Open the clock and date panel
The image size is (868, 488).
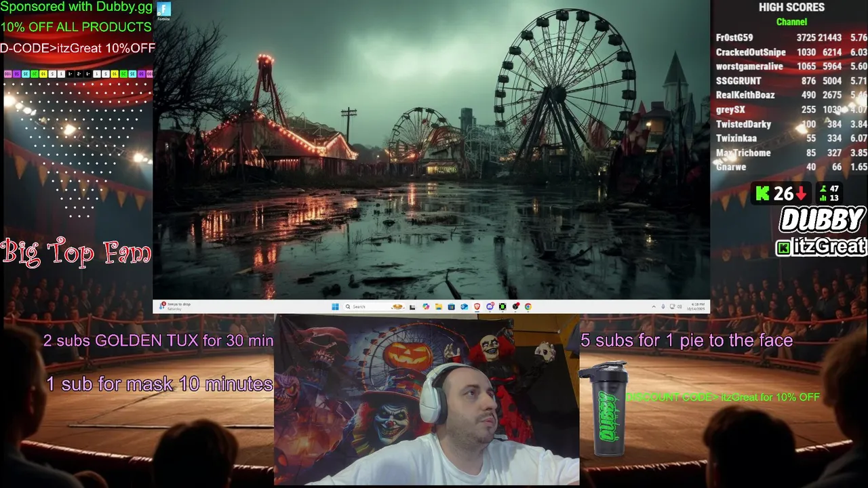click(696, 306)
